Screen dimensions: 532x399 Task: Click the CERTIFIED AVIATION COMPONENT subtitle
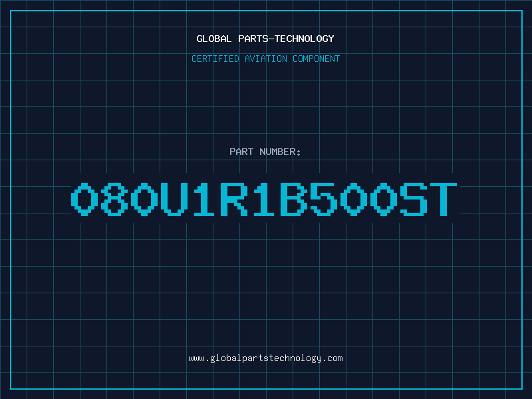(x=265, y=59)
